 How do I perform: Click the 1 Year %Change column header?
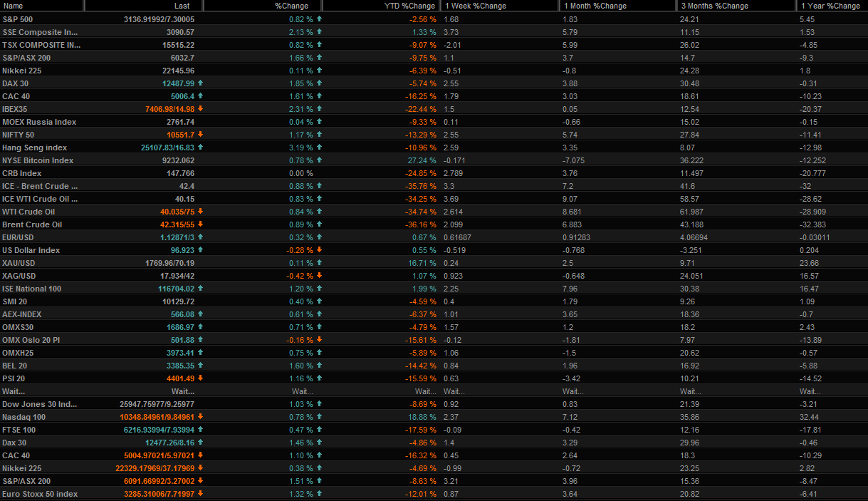(x=830, y=6)
